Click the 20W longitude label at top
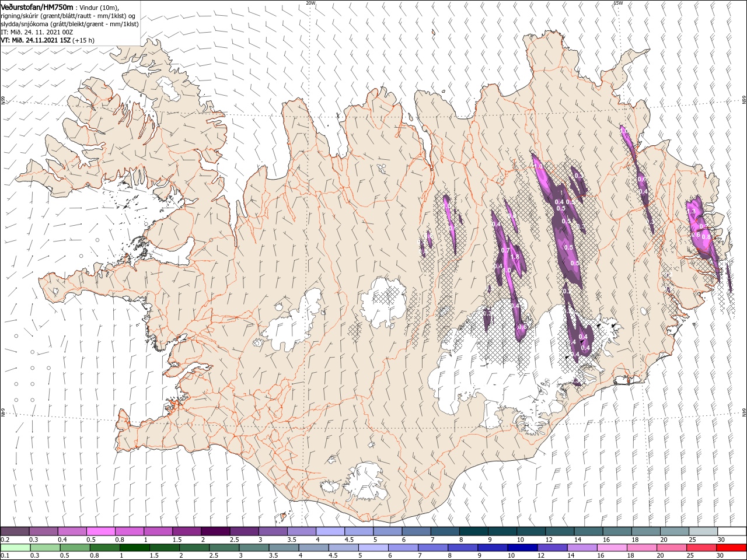Viewport: 747px width, 560px height. 310,3
